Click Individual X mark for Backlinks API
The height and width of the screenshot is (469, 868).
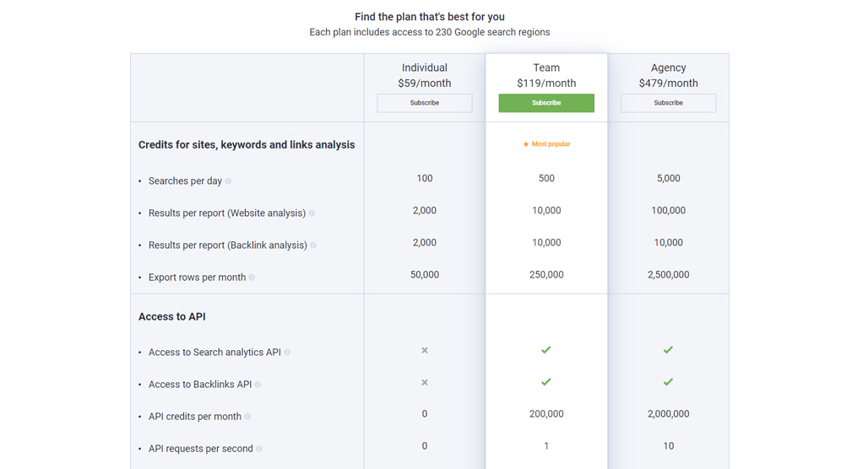click(x=425, y=382)
